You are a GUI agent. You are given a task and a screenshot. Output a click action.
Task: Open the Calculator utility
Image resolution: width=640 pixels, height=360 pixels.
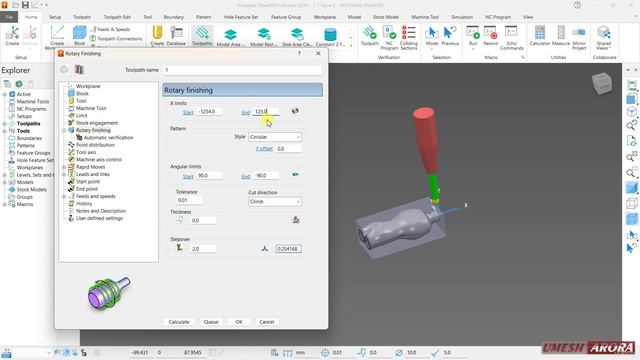point(540,36)
